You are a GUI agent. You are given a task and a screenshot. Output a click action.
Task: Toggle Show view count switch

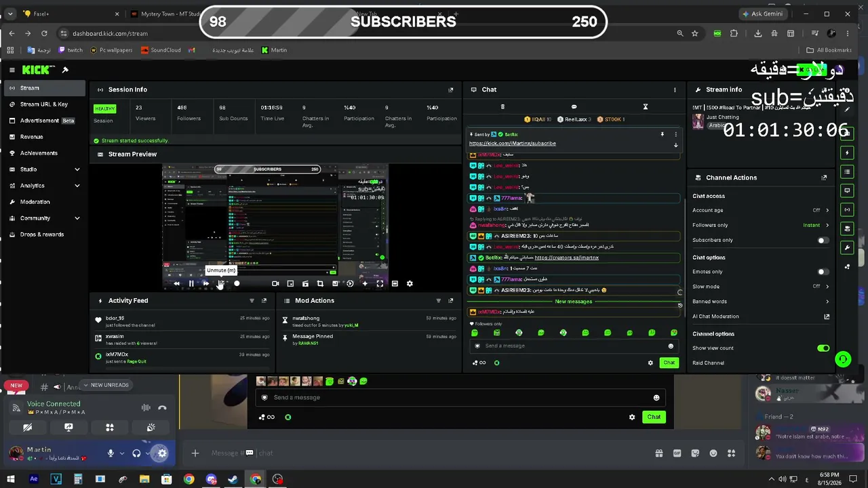[x=823, y=348]
